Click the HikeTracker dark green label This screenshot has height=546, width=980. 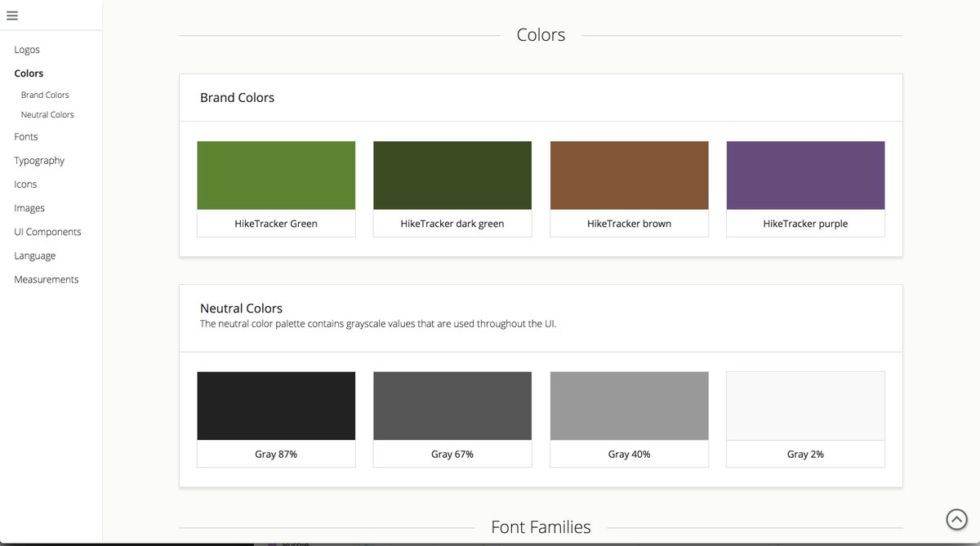click(452, 224)
